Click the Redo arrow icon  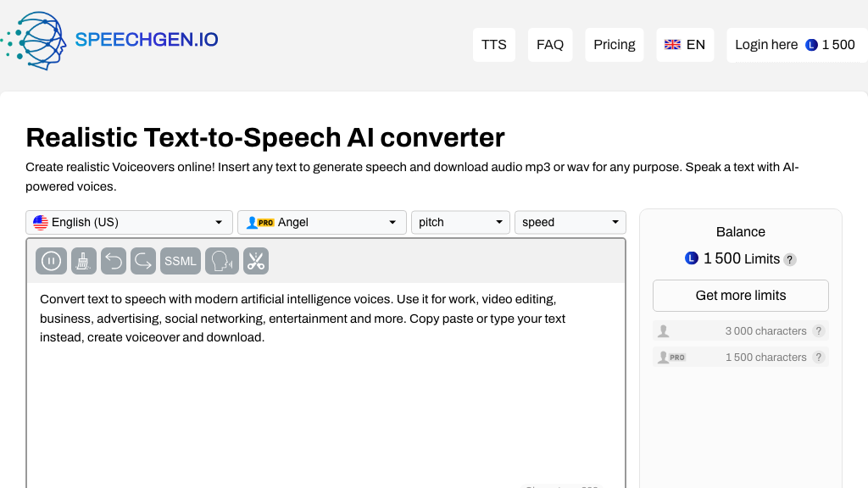[142, 260]
